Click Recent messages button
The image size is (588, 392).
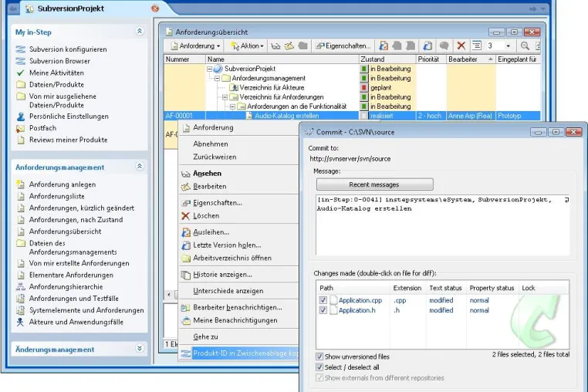click(x=374, y=184)
